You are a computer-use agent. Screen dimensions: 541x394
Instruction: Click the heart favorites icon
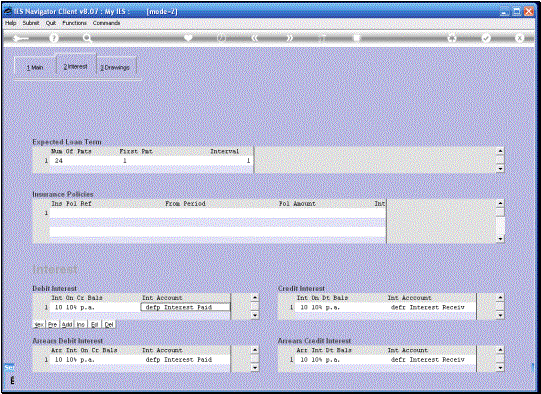(188, 38)
